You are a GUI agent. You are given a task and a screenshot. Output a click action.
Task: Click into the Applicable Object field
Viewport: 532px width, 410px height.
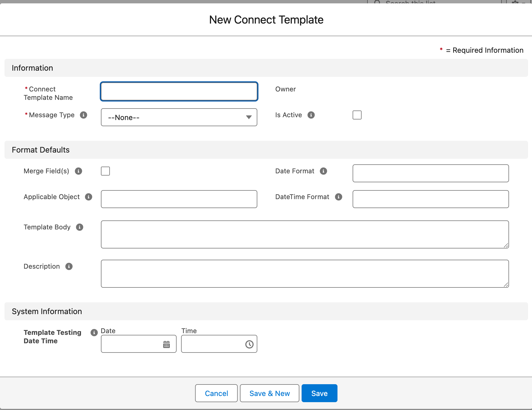click(x=179, y=199)
